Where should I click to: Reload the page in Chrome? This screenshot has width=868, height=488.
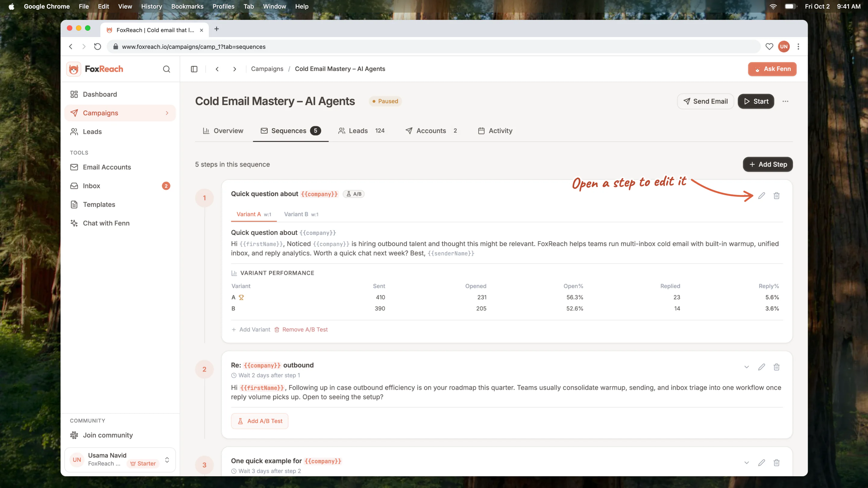pyautogui.click(x=97, y=46)
